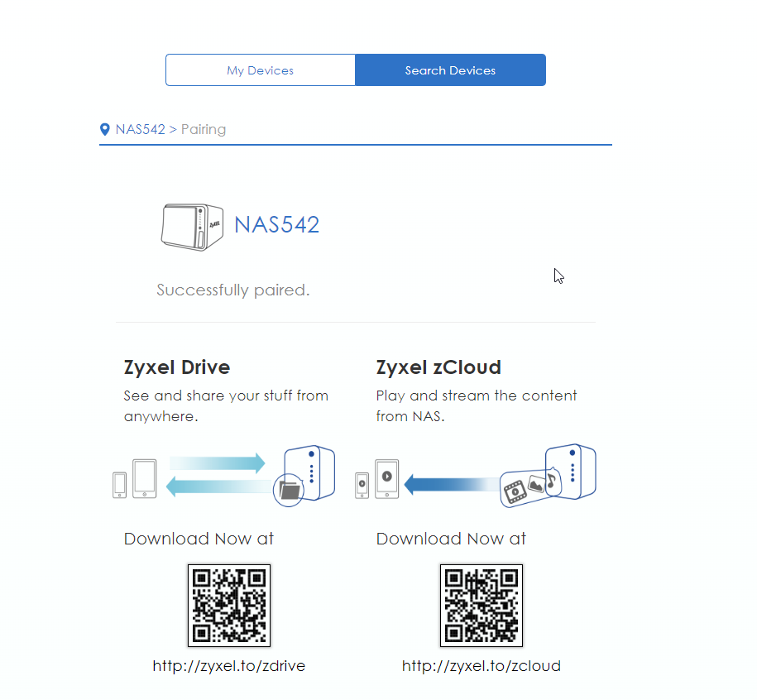
Task: Click the location pin icon in breadcrumb
Action: [104, 129]
